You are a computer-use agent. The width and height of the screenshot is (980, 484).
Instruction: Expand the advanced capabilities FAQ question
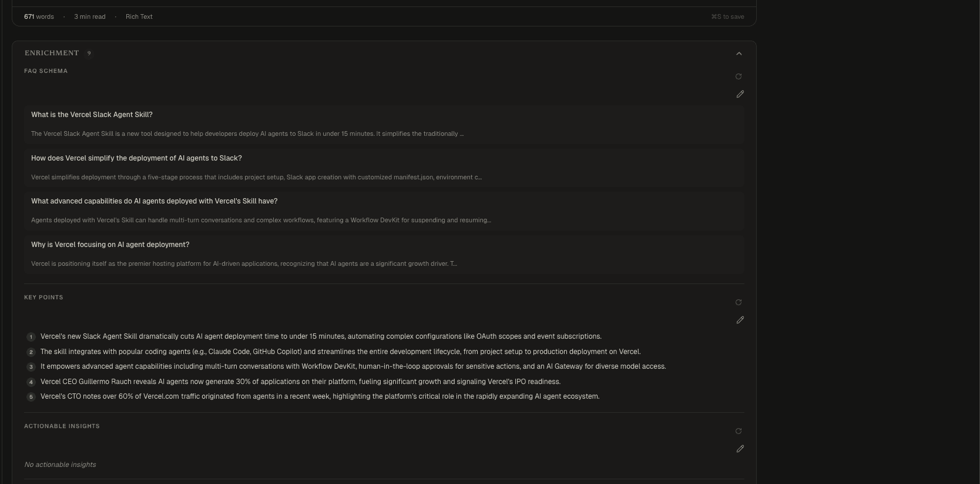154,201
